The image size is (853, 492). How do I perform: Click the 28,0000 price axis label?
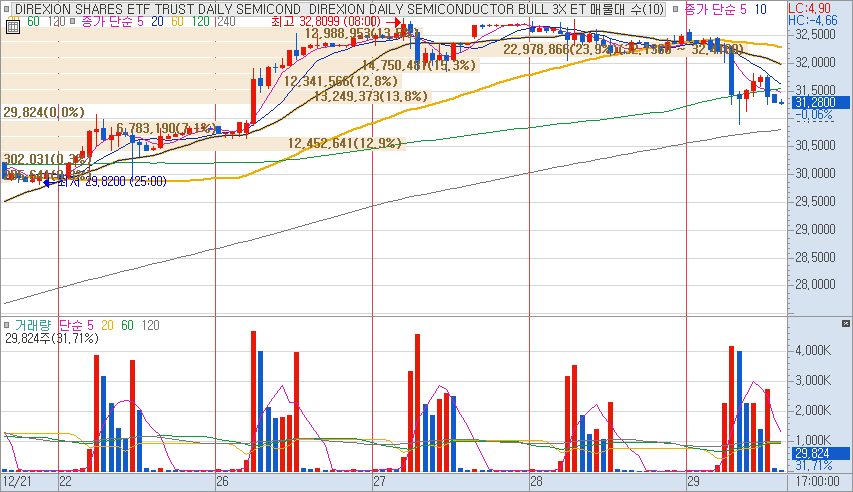(x=815, y=285)
